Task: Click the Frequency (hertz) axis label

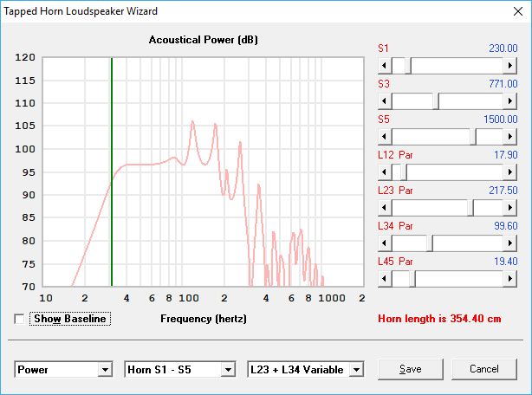Action: pos(204,319)
